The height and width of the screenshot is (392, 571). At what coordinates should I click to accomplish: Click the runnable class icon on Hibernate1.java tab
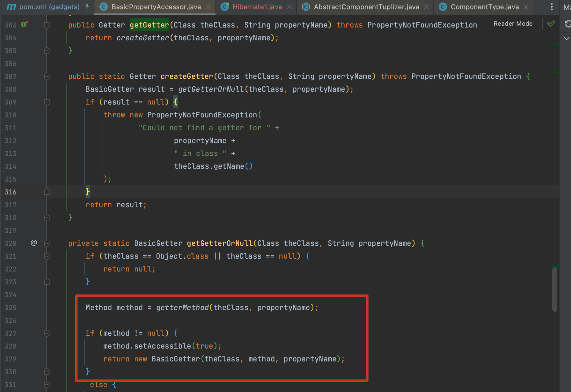coord(225,6)
